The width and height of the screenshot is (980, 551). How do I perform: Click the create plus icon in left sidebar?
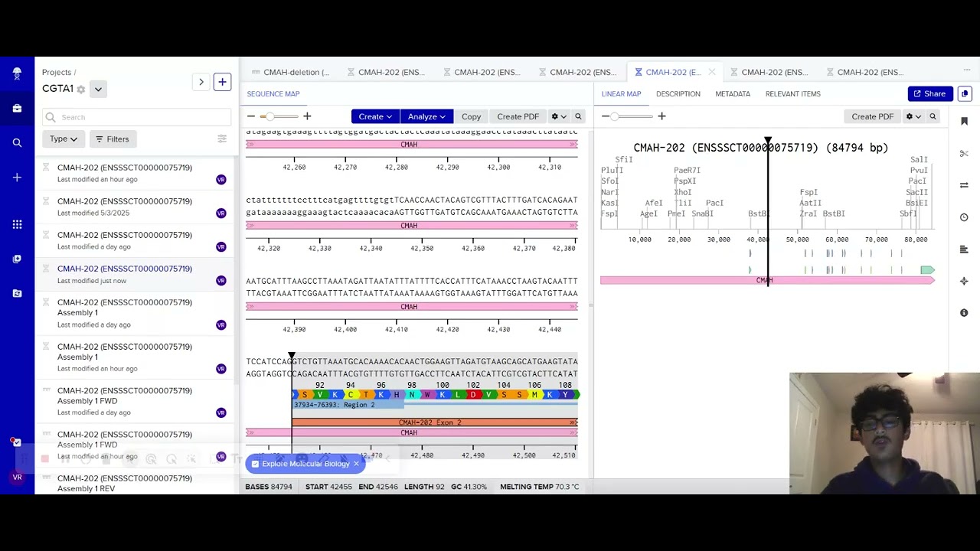pos(17,178)
